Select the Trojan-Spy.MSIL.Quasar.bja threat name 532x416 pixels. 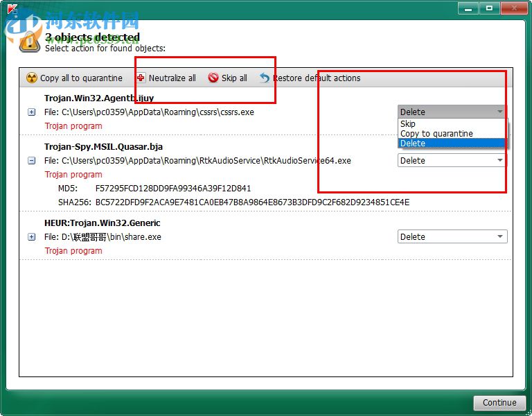point(103,147)
